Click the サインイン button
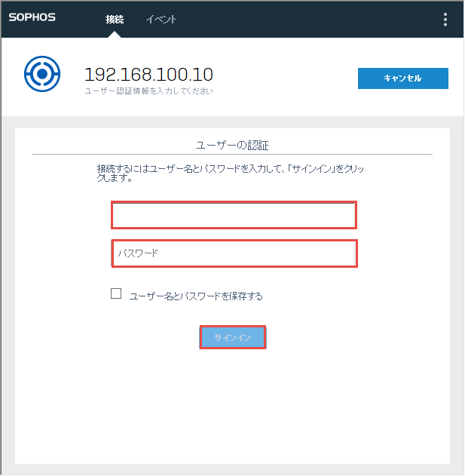465x476 pixels. [x=233, y=337]
